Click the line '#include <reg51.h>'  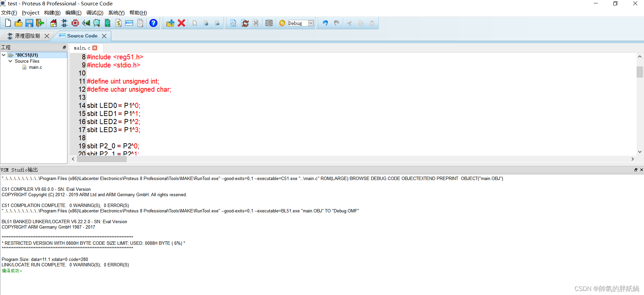click(115, 57)
